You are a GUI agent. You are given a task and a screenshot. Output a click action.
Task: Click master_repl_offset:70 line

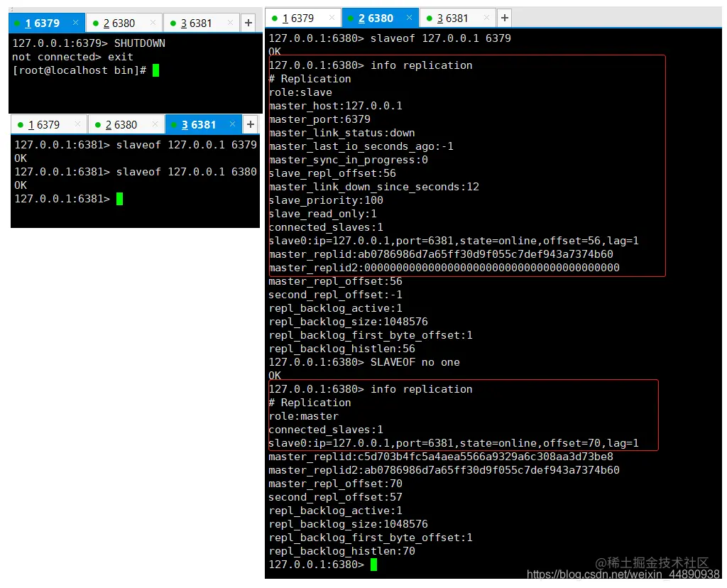click(x=335, y=483)
